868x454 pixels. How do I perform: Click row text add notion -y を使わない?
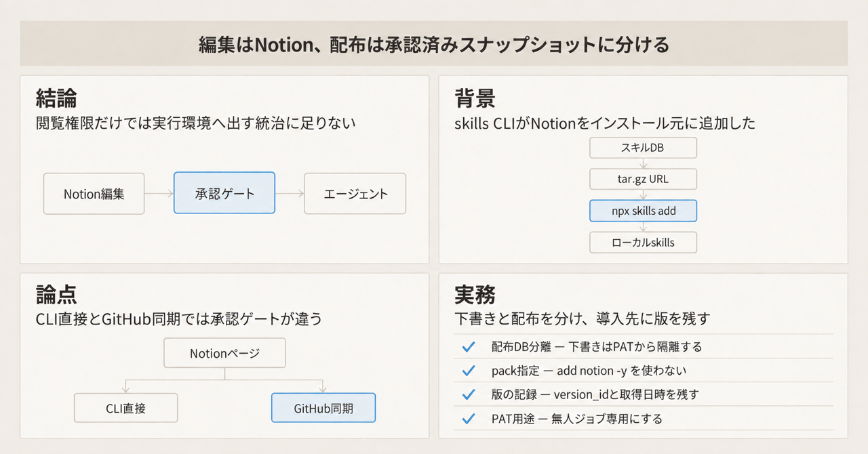621,371
